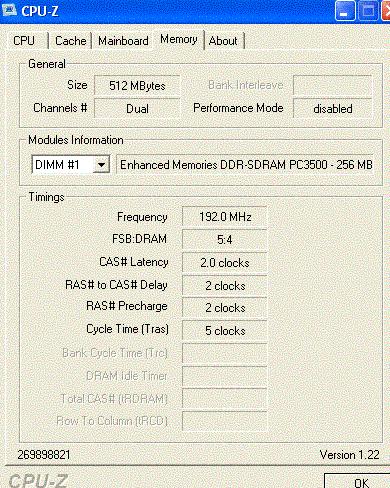Click the 192.0 MHz frequency value
This screenshot has height=488, width=390.
pos(225,217)
